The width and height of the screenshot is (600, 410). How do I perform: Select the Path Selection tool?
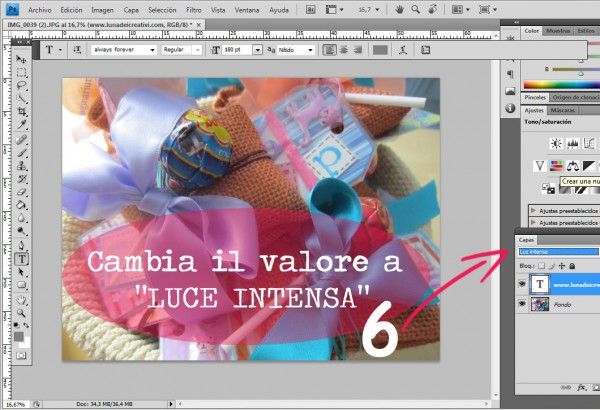(21, 272)
